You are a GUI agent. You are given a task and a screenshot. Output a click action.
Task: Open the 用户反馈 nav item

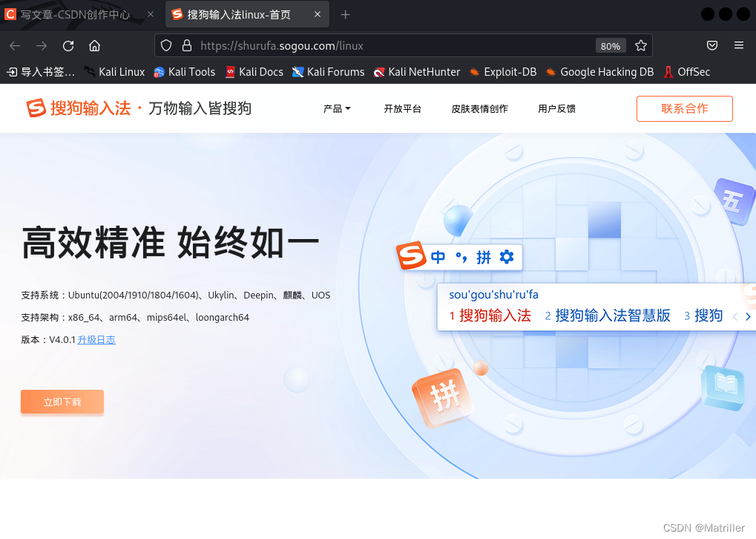click(557, 108)
